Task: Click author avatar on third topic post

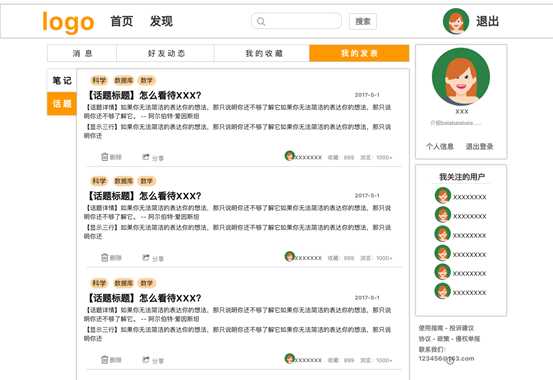Action: [290, 358]
